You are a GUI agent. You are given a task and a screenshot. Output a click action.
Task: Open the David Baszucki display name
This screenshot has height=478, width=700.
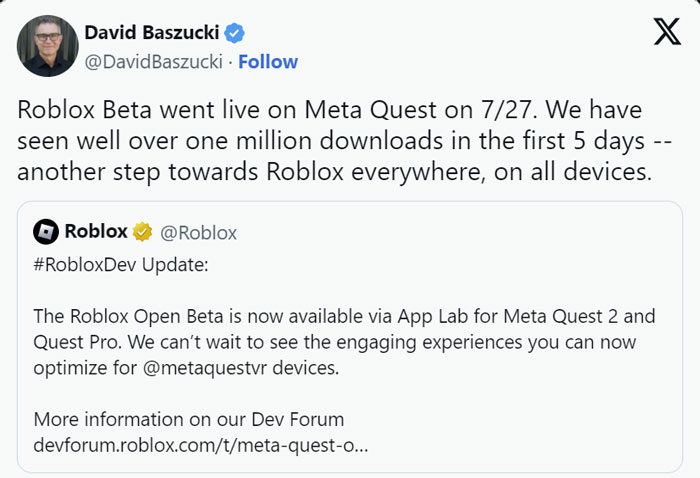152,33
